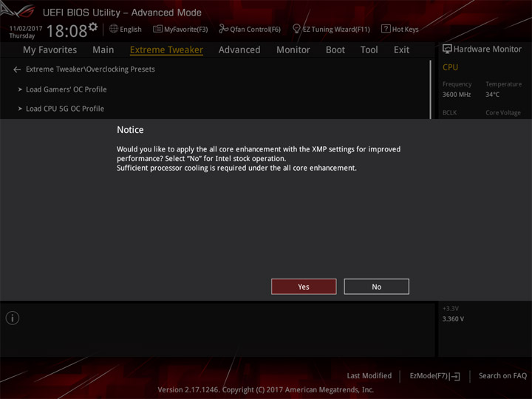The height and width of the screenshot is (399, 532).
Task: Click the gear icon beside the clock
Action: click(x=93, y=27)
